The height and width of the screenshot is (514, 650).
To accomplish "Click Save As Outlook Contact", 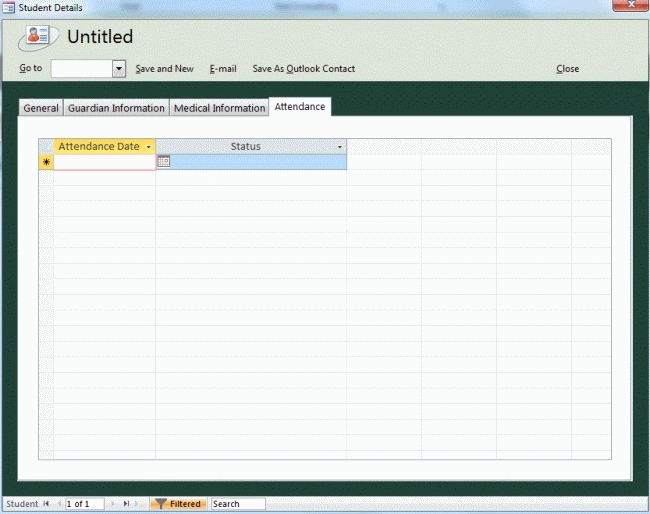I will click(x=304, y=69).
